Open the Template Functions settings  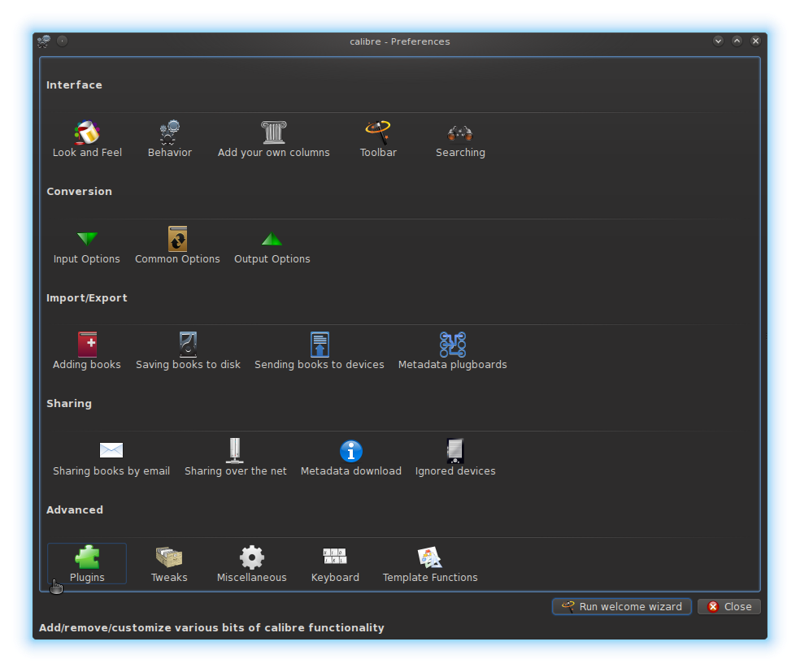click(429, 565)
